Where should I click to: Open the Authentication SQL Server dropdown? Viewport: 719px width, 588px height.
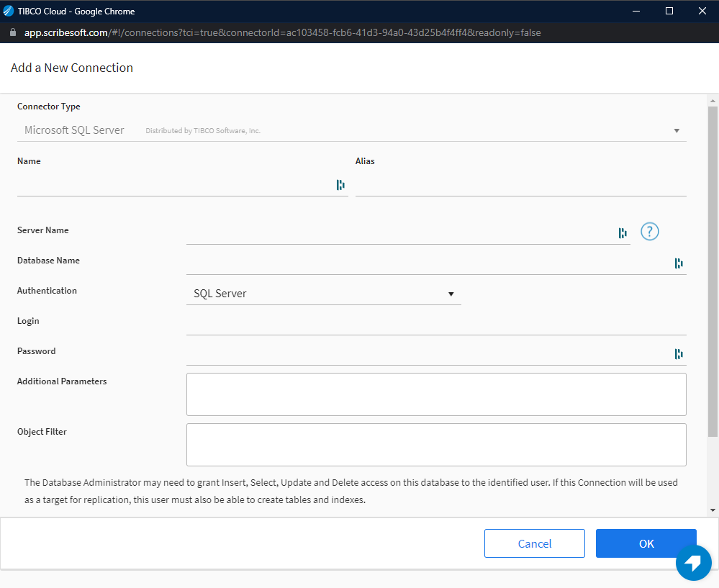point(323,294)
